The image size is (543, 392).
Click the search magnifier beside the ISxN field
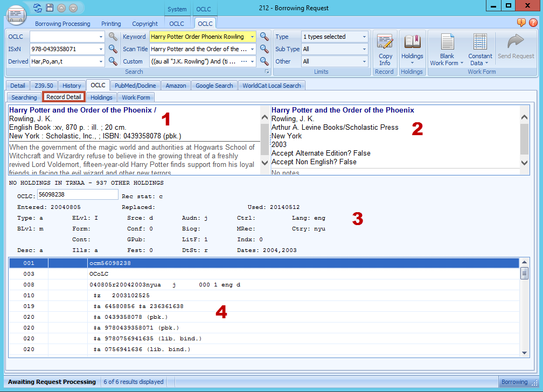point(113,48)
